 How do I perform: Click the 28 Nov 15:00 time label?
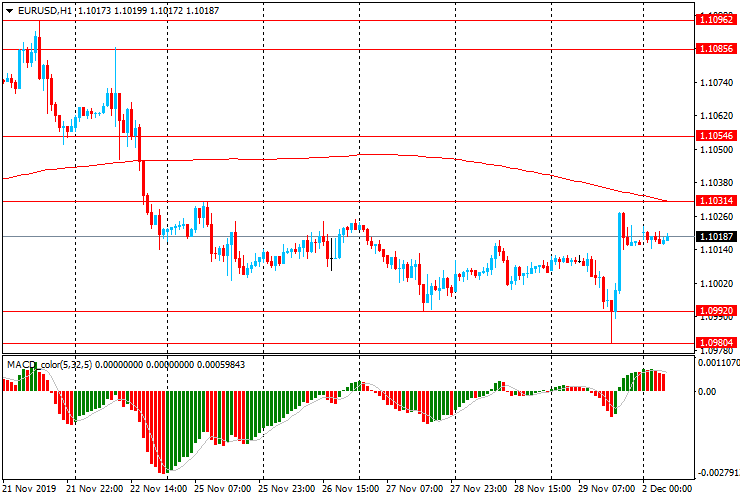tap(543, 488)
